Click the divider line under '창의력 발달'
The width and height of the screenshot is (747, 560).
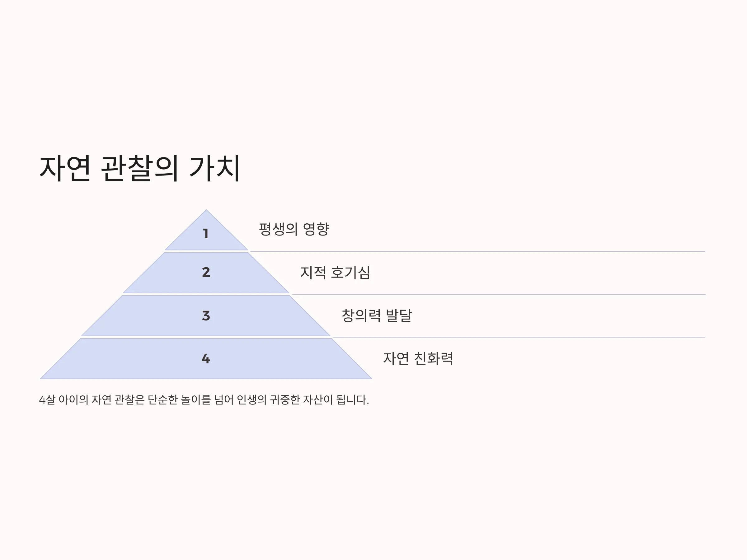click(519, 337)
